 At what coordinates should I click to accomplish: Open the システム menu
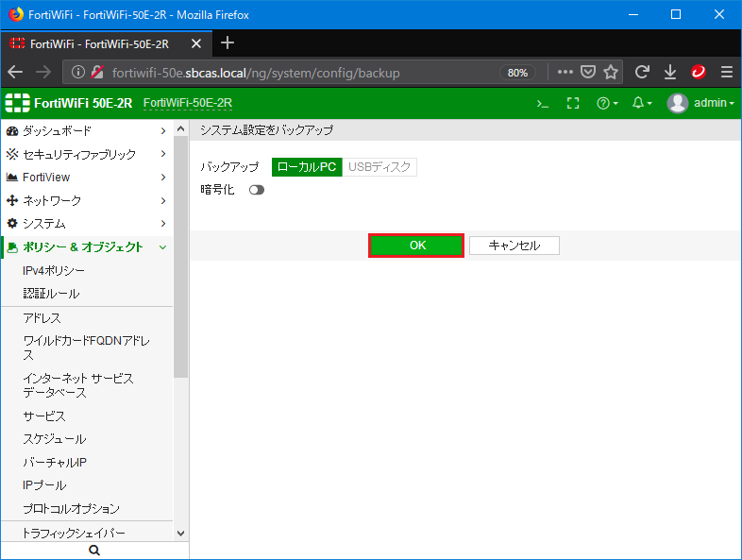point(87,224)
